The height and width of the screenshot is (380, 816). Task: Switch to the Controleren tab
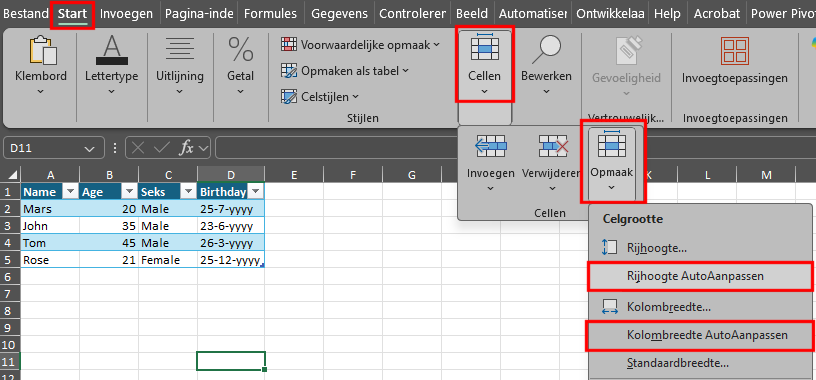(412, 14)
